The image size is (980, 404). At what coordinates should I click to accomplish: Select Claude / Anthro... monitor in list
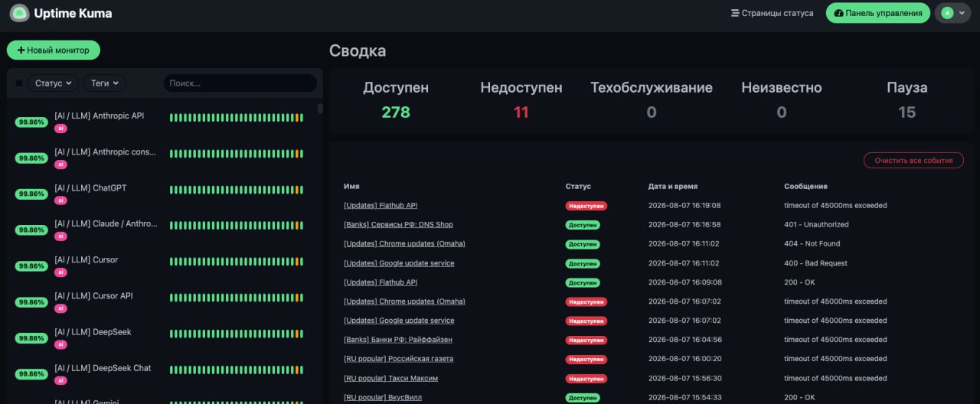click(x=165, y=230)
